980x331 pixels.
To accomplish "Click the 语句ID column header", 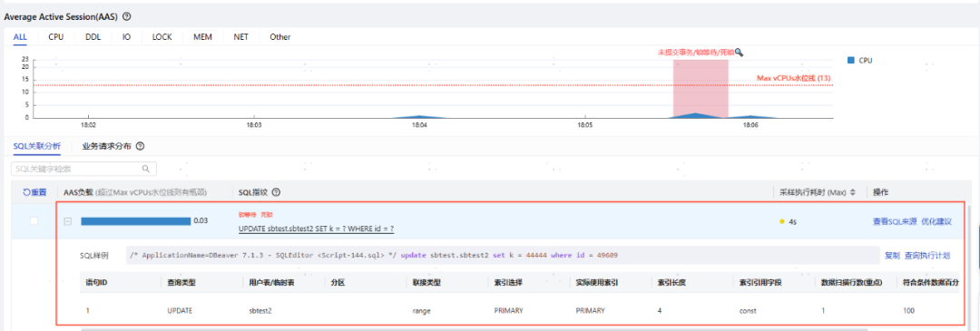I will [x=96, y=283].
